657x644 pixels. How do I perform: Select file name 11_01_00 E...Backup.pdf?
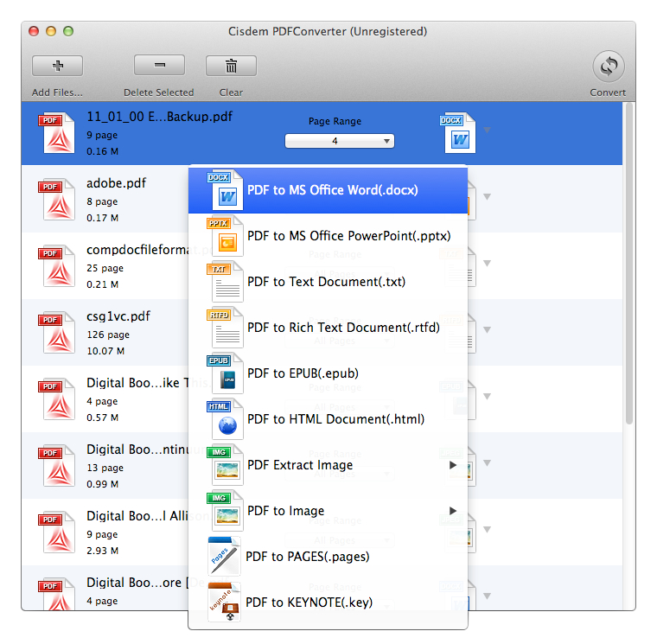pos(159,117)
